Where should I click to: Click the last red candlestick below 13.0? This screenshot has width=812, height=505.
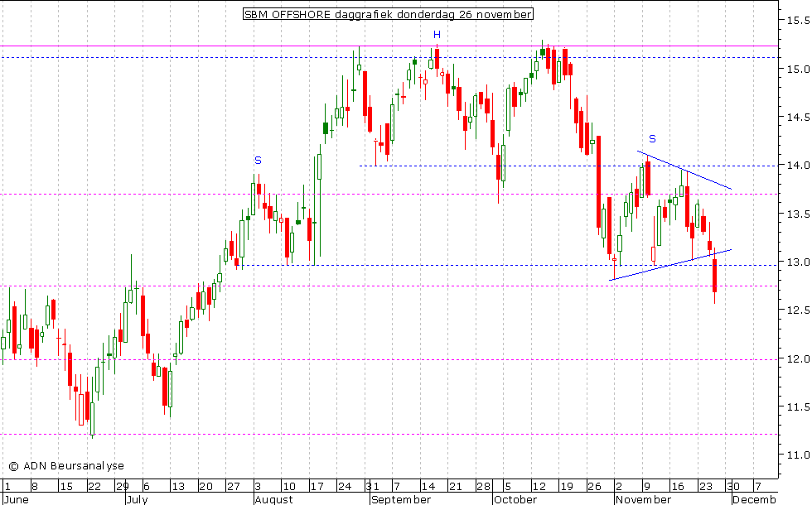(x=714, y=275)
